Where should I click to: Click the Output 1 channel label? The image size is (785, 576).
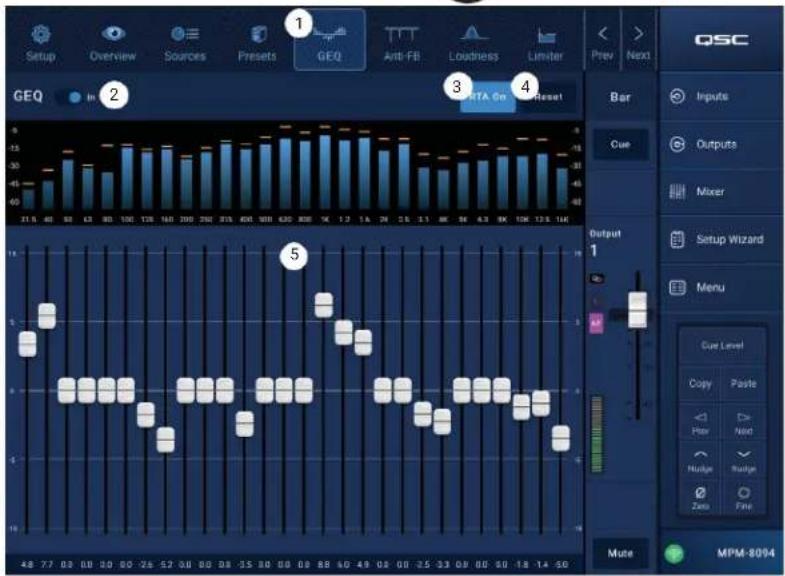[x=605, y=244]
